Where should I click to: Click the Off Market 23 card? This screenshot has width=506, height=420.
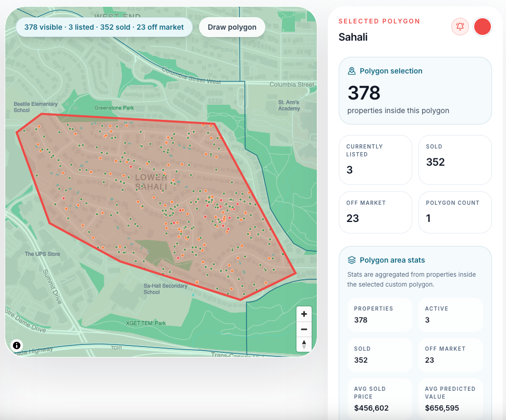pyautogui.click(x=375, y=212)
